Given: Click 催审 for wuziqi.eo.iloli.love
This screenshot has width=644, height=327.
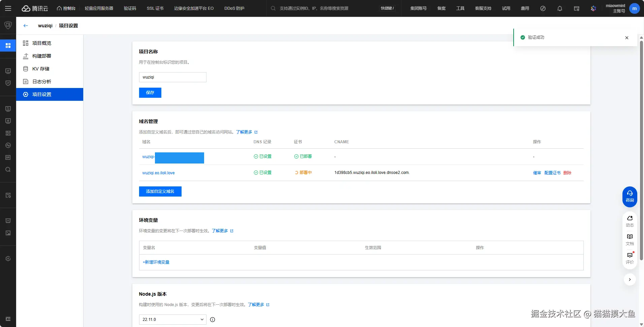Looking at the screenshot, I should [537, 173].
